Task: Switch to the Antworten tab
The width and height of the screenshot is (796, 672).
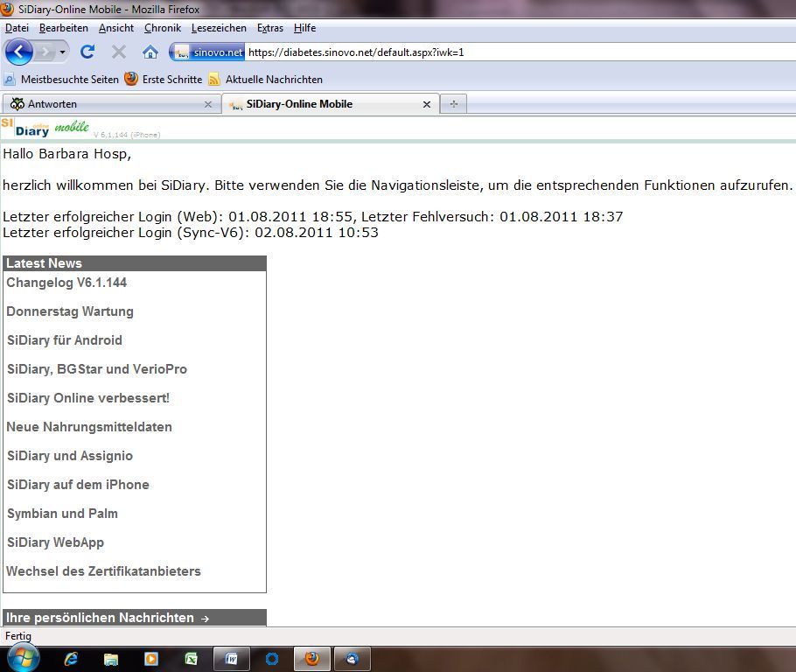Action: [x=111, y=104]
